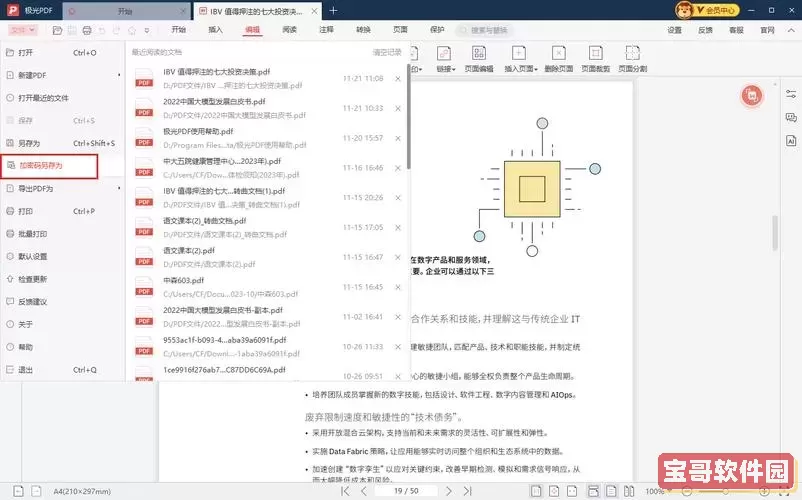Screen dimensions: 802x500
Task: Open 客服 in the top right
Action: [736, 30]
